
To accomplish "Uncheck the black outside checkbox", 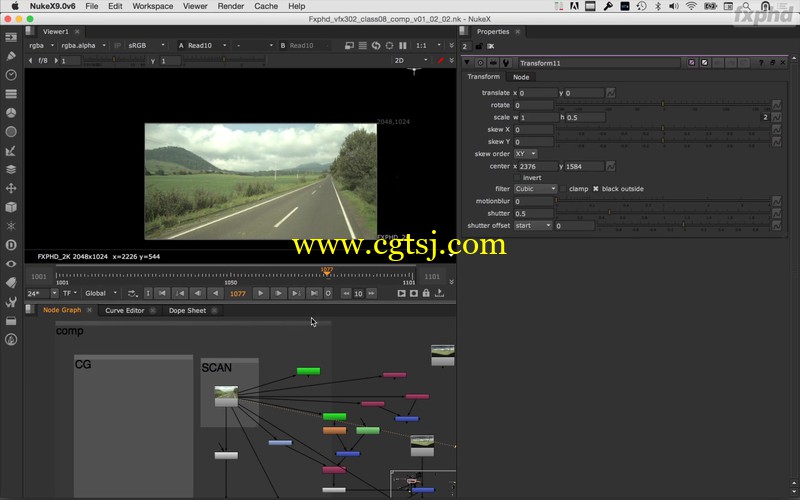I will coord(595,189).
